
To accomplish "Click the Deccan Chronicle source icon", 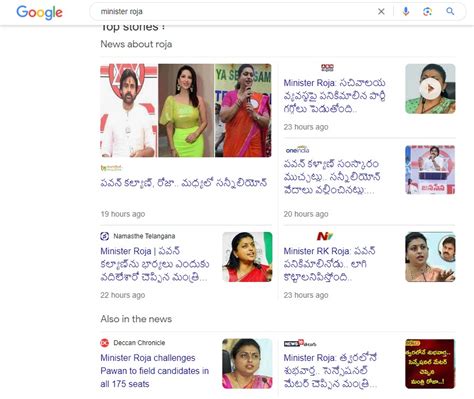I will (105, 343).
